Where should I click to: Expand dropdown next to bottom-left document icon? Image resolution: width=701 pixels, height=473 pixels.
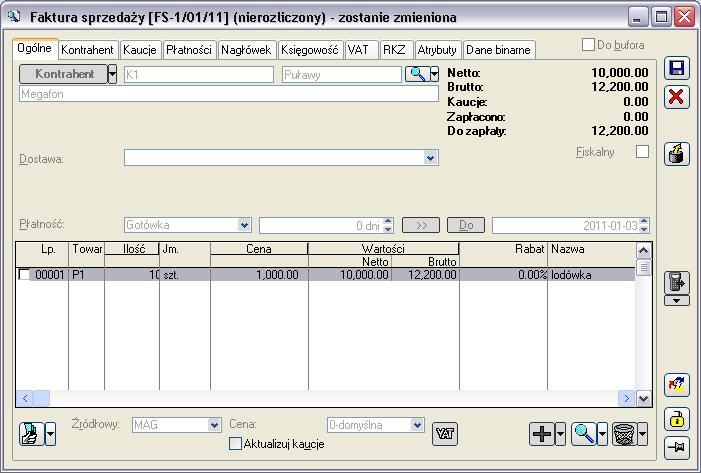[51, 434]
